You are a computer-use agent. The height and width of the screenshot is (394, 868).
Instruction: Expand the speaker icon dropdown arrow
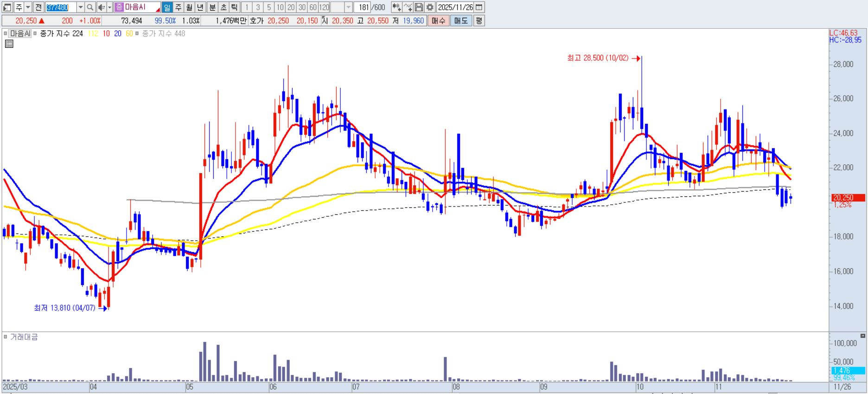pyautogui.click(x=109, y=7)
